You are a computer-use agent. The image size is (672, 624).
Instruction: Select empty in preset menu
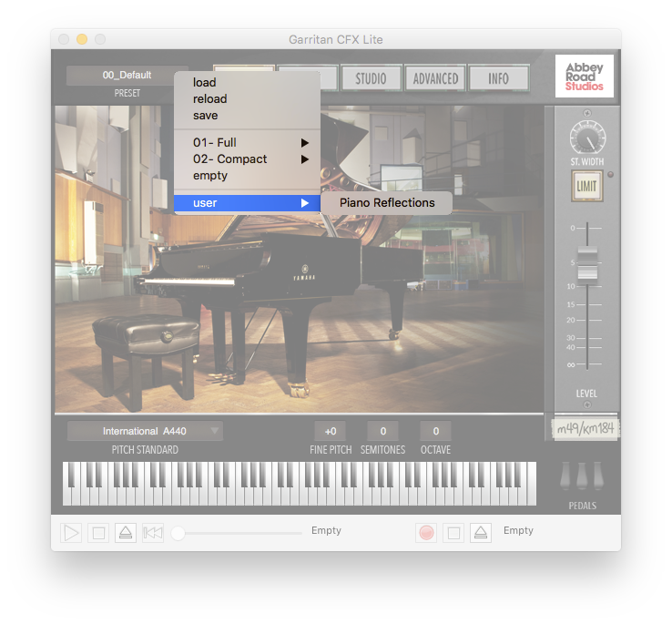point(247,176)
